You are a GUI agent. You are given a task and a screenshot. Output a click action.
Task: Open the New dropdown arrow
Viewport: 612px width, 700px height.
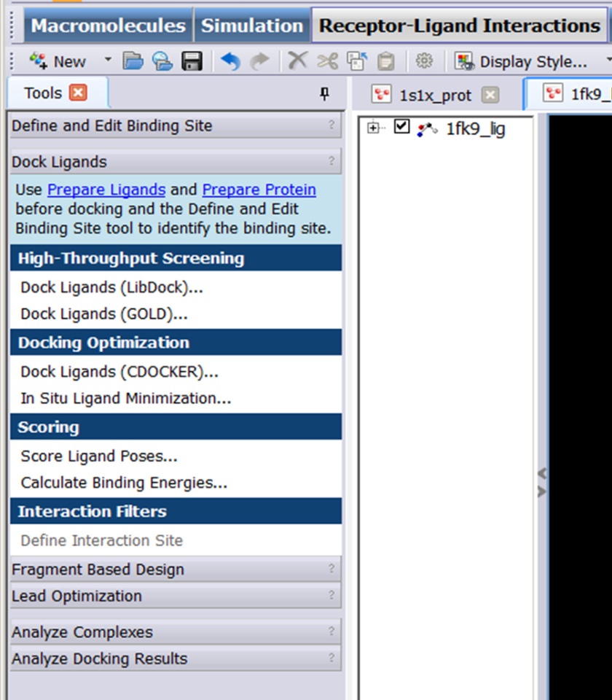coord(108,59)
